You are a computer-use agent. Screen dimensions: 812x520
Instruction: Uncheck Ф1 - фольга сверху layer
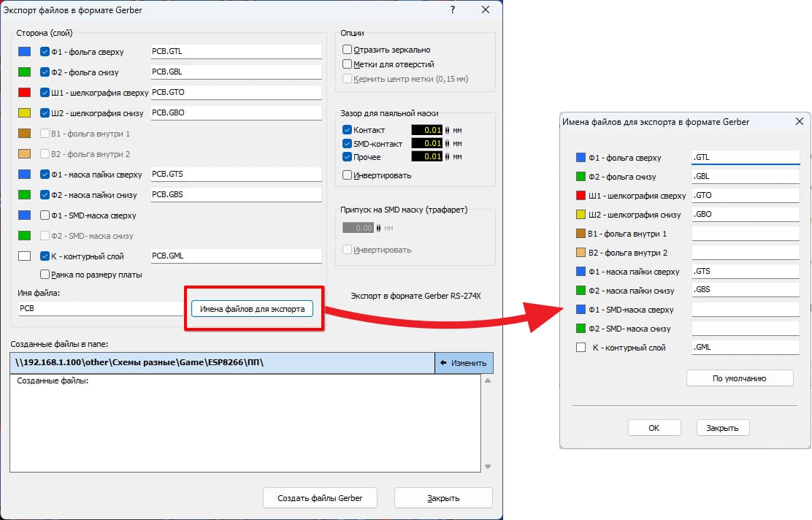pyautogui.click(x=45, y=52)
